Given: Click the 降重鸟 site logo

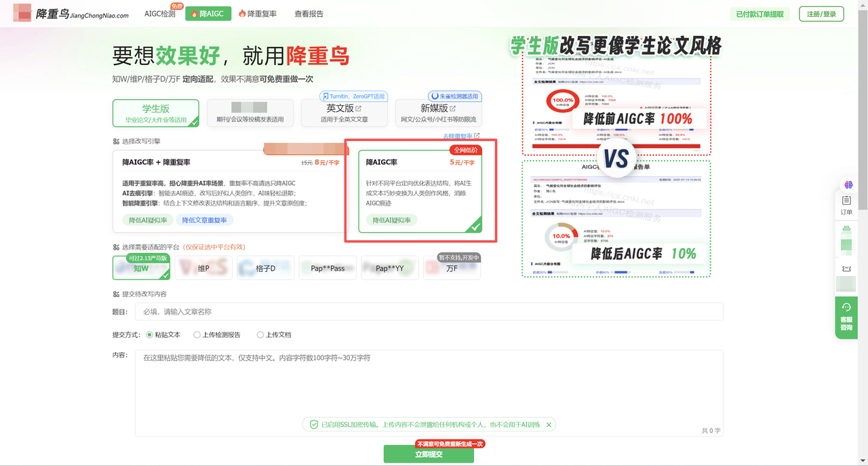Looking at the screenshot, I should [x=71, y=14].
